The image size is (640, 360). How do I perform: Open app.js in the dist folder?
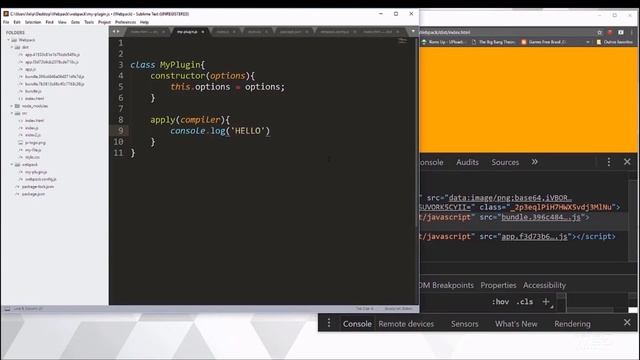30,69
